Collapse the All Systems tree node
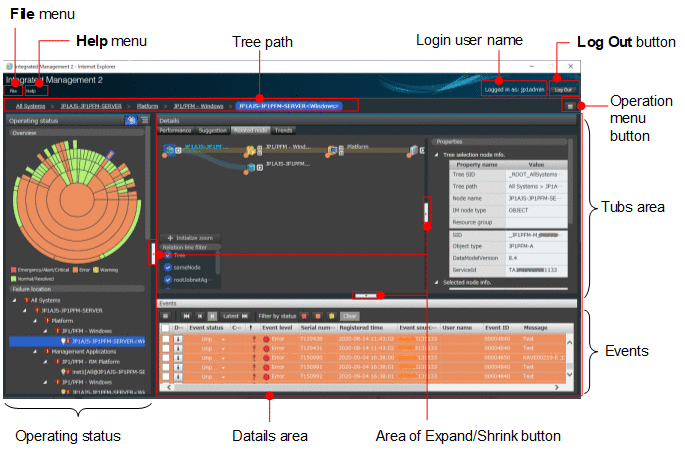The width and height of the screenshot is (685, 452). click(x=15, y=300)
